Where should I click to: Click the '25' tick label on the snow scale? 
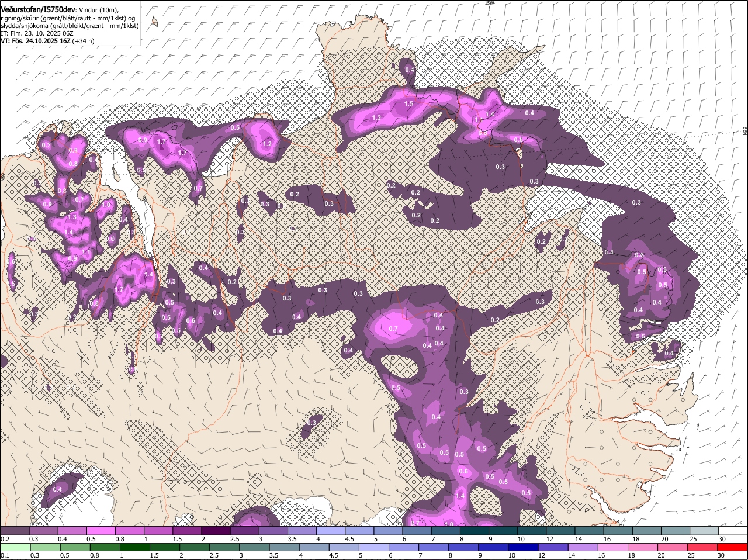coord(694,539)
